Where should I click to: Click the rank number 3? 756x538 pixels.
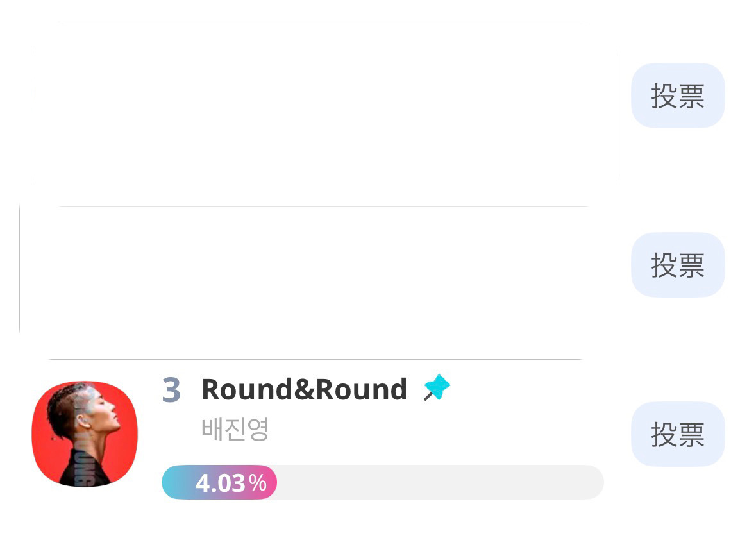point(171,390)
